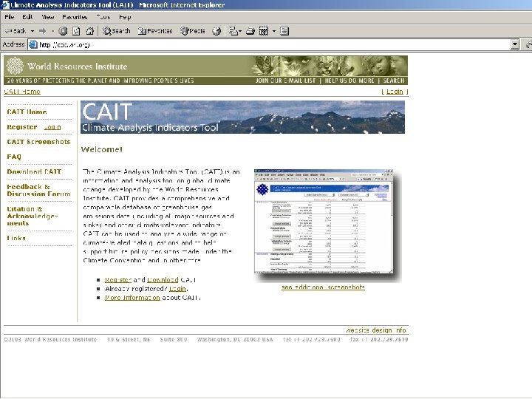This screenshot has width=532, height=399.
Task: Click see additional screenshots link
Action: coord(323,287)
